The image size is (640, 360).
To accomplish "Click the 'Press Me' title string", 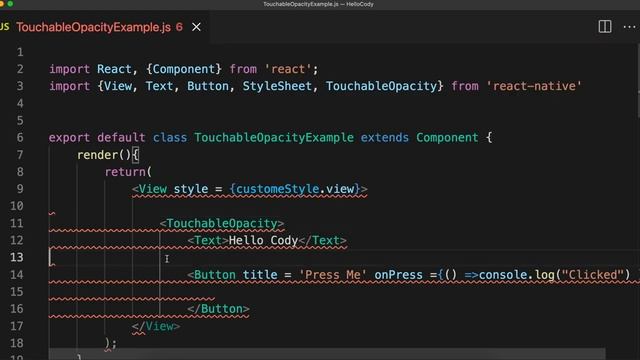I will (x=333, y=275).
